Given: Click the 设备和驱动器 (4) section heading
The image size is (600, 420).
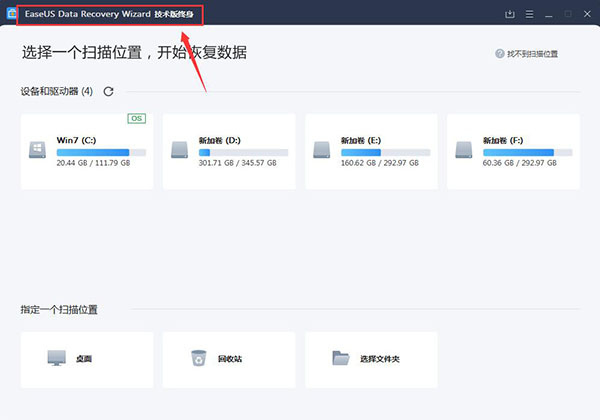Looking at the screenshot, I should (x=57, y=91).
